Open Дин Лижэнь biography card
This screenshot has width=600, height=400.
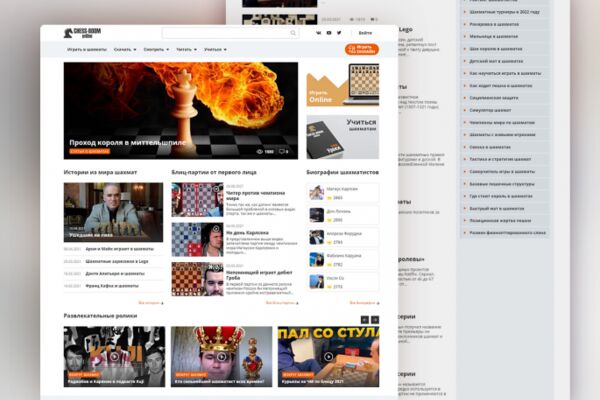pyautogui.click(x=343, y=215)
